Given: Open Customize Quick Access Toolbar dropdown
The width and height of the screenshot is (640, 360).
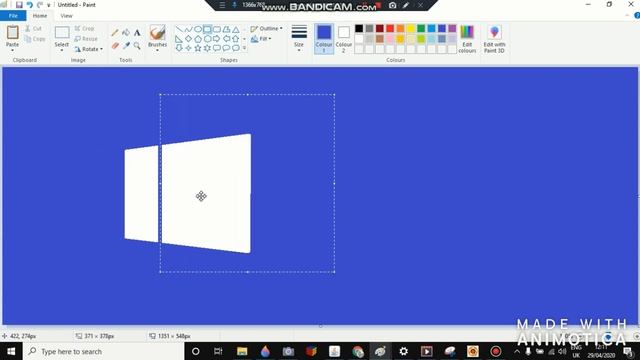Looking at the screenshot, I should pyautogui.click(x=49, y=5).
